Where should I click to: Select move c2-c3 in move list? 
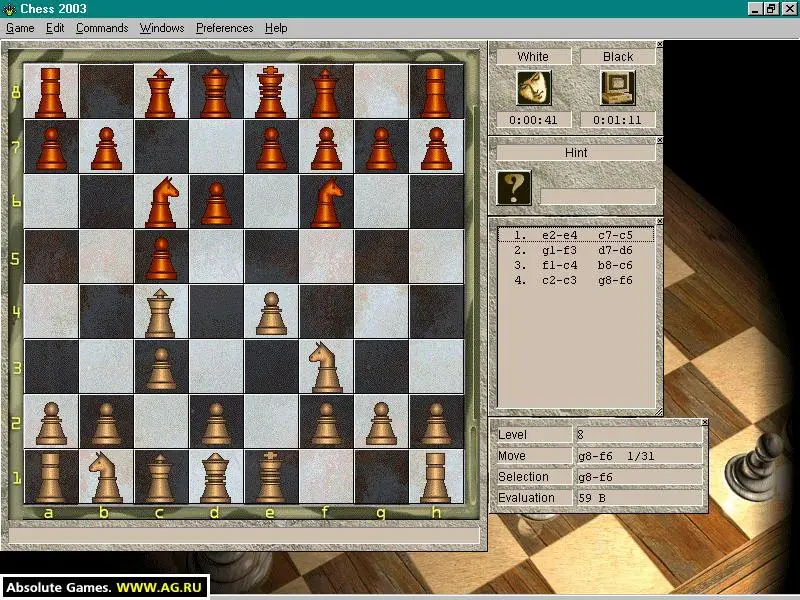(x=560, y=280)
